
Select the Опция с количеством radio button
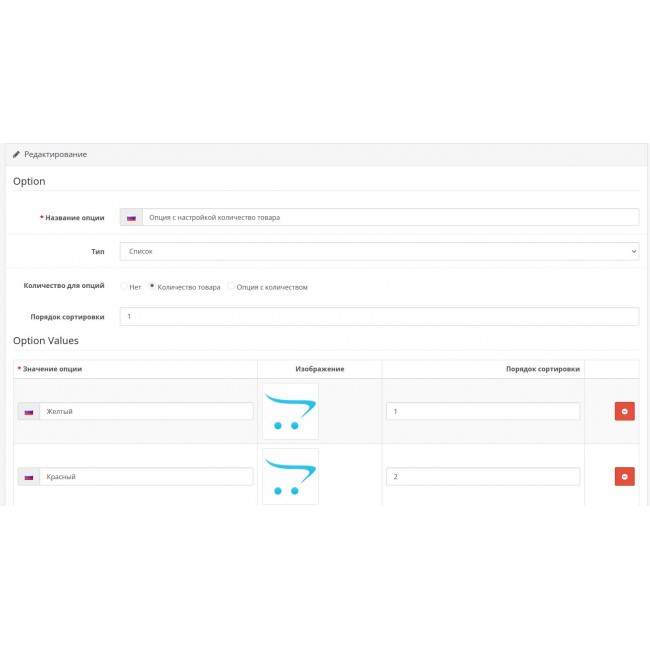coord(231,286)
